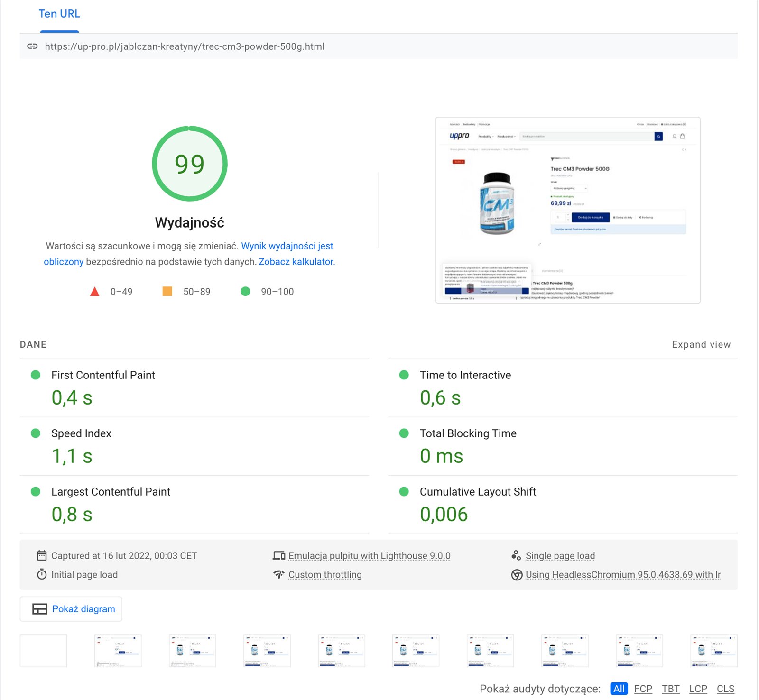Click the treemap icon in Pokaż diagram
759x700 pixels.
pyautogui.click(x=39, y=609)
